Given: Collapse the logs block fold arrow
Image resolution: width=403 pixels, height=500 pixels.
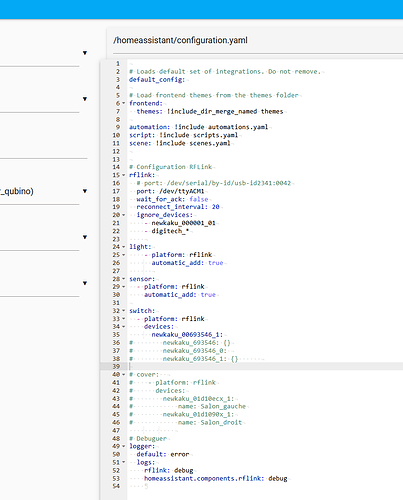Looking at the screenshot, I should pos(124,462).
